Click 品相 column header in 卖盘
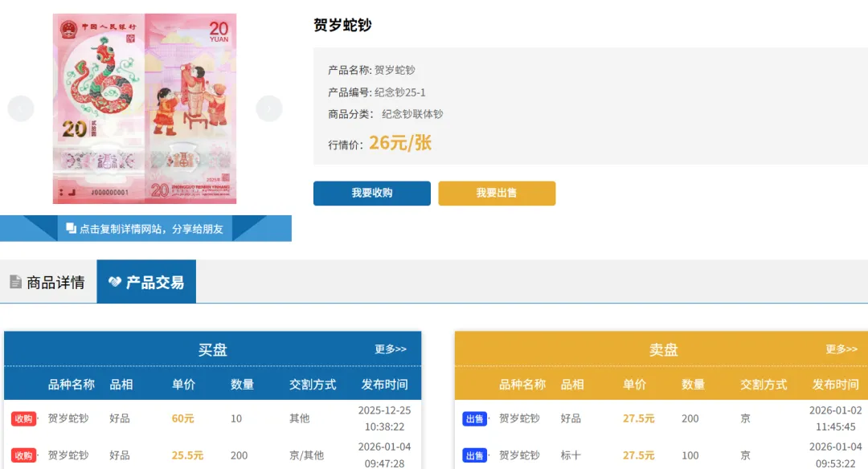Viewport: 868px width, 469px height. [572, 385]
